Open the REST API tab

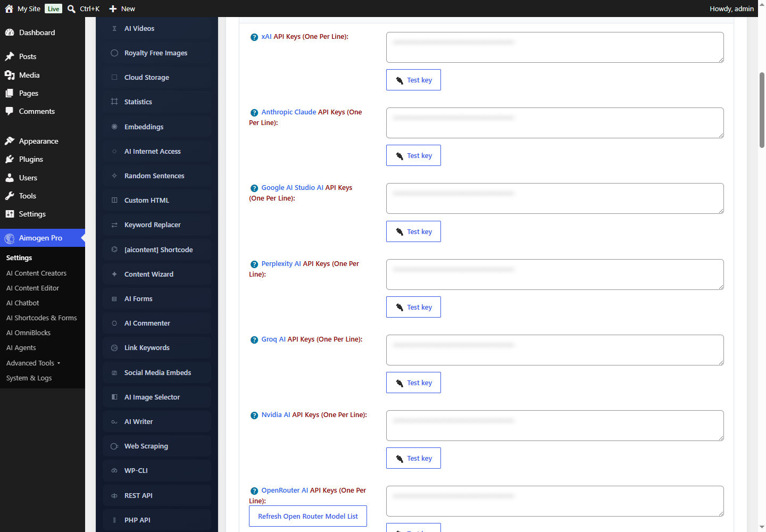[157, 495]
